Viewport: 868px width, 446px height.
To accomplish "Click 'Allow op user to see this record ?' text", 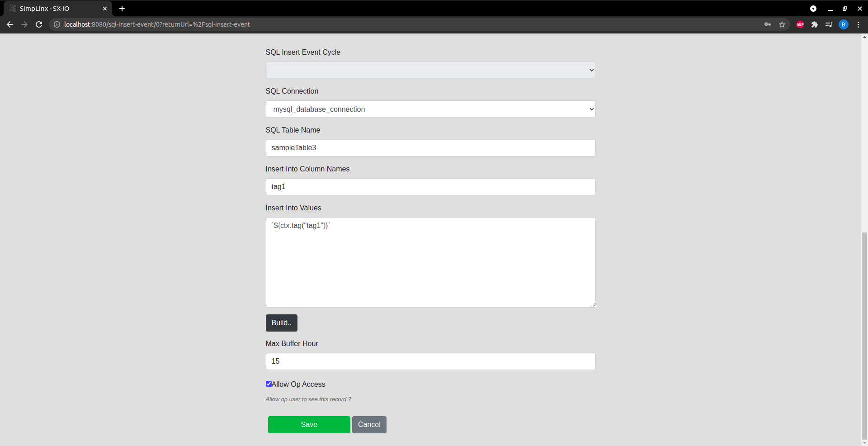I will [308, 399].
